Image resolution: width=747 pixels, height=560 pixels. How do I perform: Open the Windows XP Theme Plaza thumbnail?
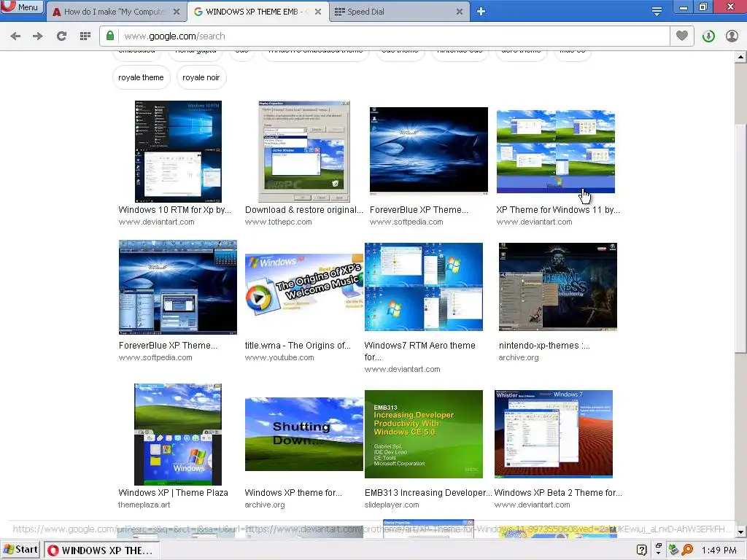(178, 435)
